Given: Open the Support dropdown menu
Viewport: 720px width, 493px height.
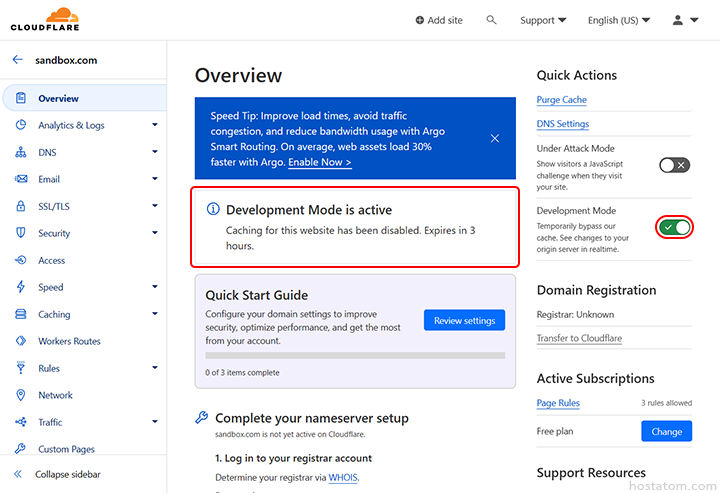Looking at the screenshot, I should pos(543,20).
